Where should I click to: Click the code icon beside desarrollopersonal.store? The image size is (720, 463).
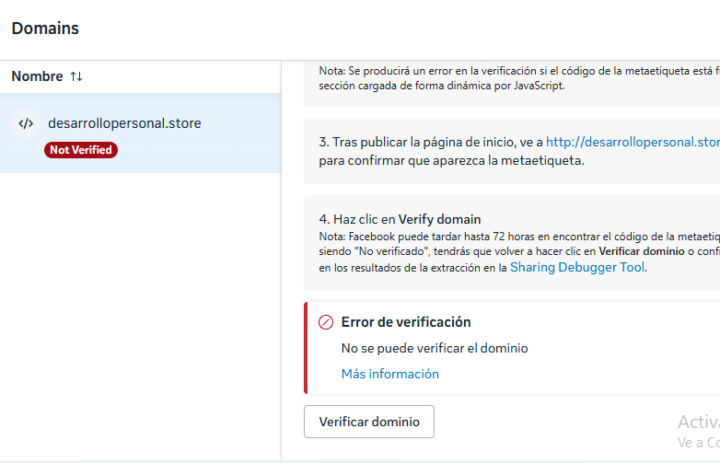click(26, 123)
